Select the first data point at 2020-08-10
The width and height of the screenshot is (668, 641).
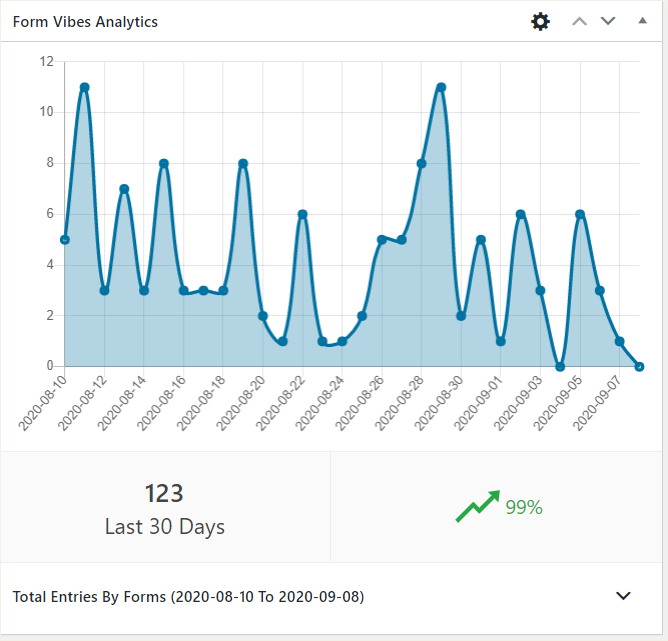tap(65, 240)
